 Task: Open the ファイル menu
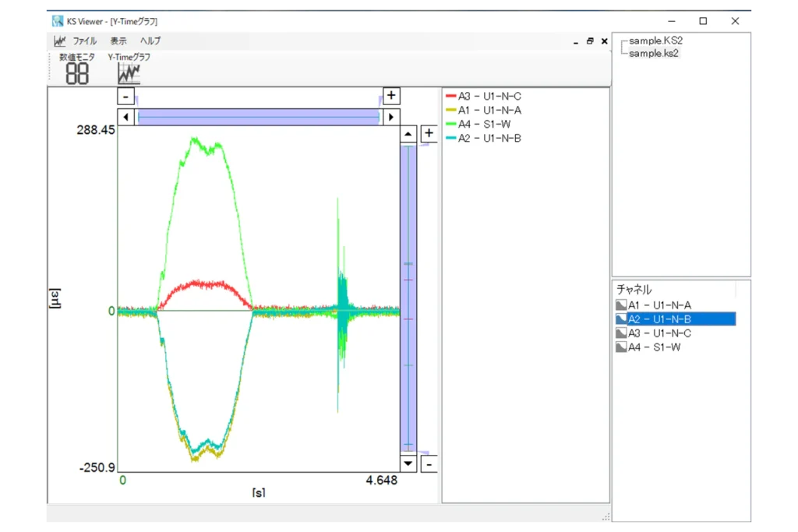pos(85,41)
